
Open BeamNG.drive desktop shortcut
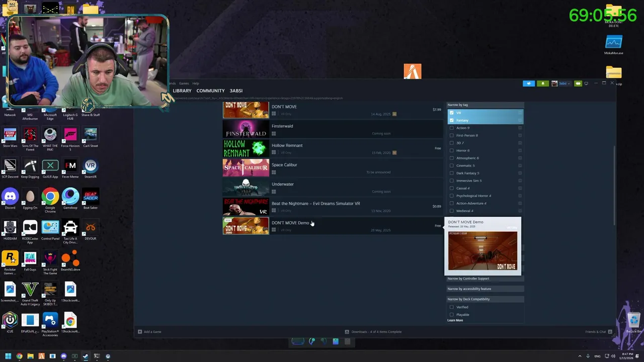point(70,260)
